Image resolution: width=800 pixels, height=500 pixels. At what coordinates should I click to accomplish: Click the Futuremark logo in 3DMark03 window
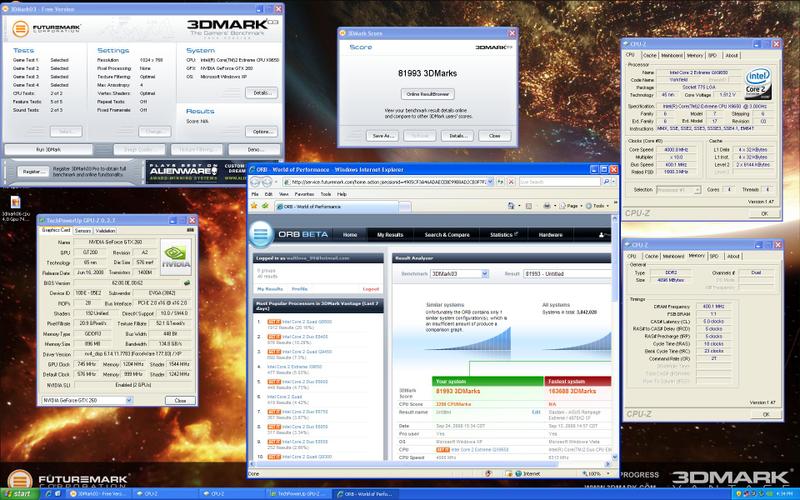(x=46, y=28)
